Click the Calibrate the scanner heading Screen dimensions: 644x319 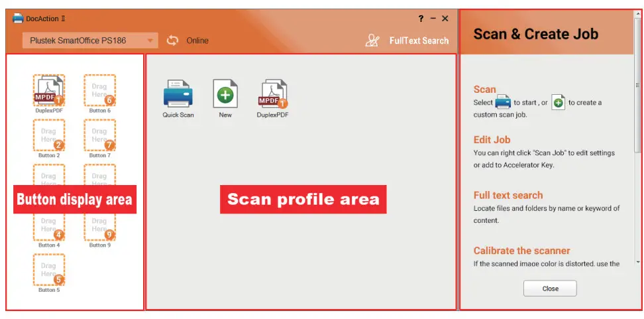(x=521, y=251)
